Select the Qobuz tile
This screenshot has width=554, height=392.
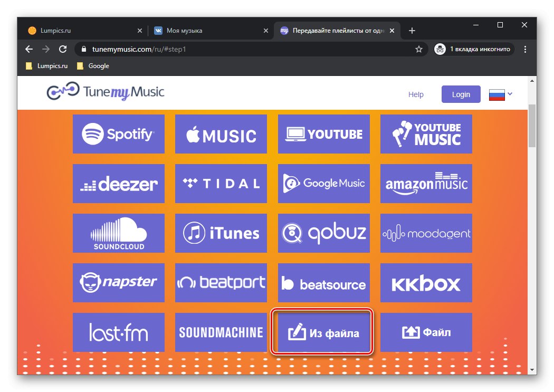(x=323, y=233)
